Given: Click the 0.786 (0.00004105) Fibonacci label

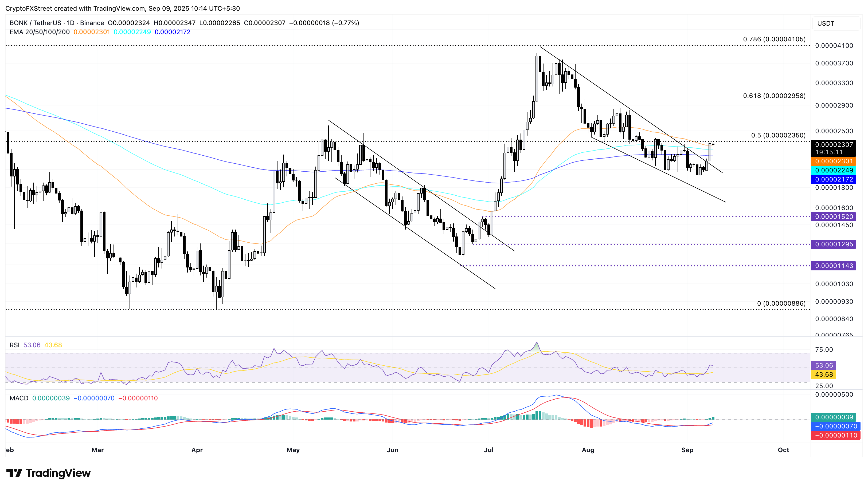Looking at the screenshot, I should pyautogui.click(x=774, y=40).
